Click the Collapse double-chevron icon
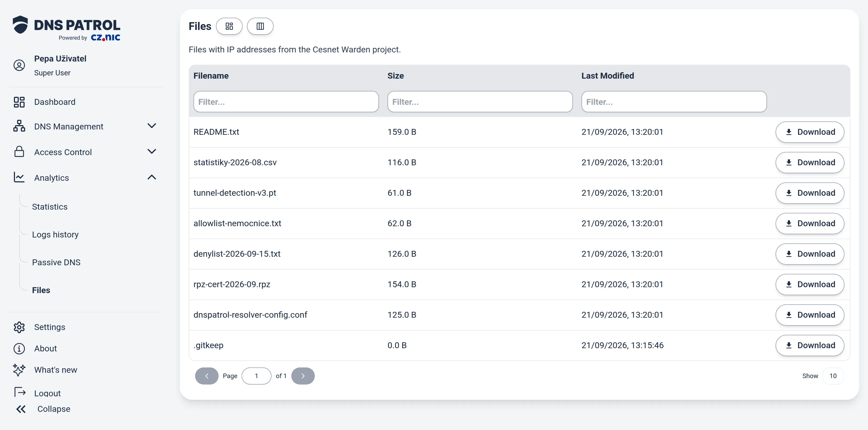868x430 pixels. (x=21, y=409)
